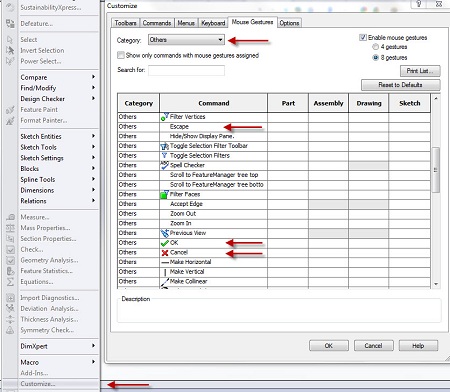The height and width of the screenshot is (392, 450).
Task: Click the scrollbar down arrow in command list
Action: click(436, 284)
